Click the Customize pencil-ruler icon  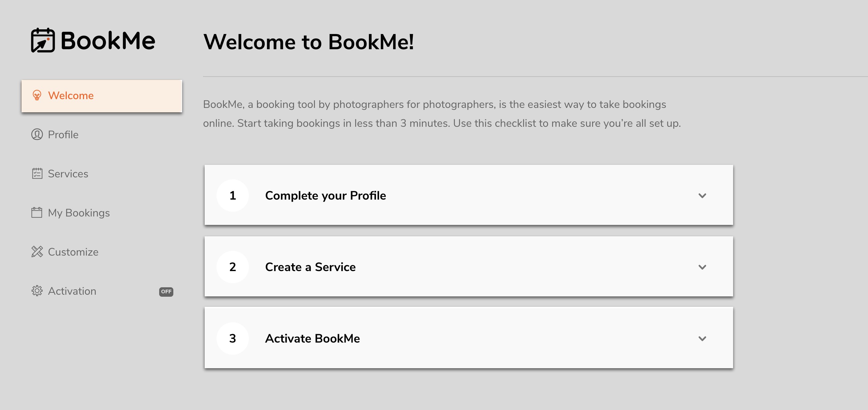tap(37, 252)
